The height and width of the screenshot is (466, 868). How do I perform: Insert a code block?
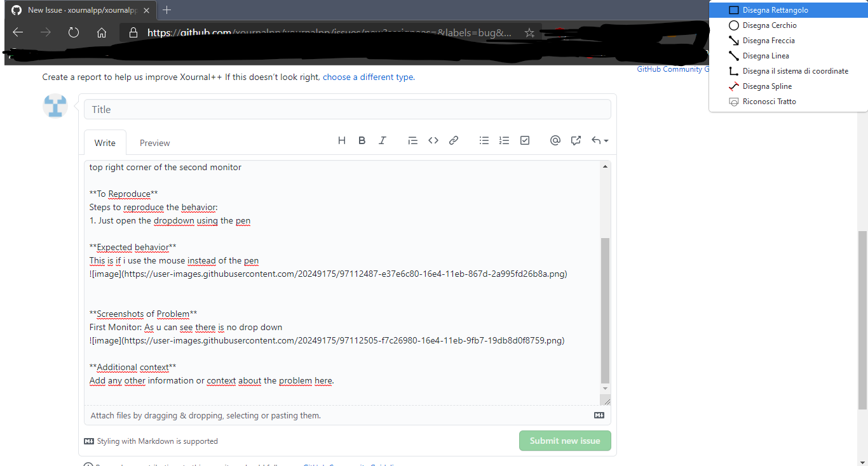tap(433, 140)
